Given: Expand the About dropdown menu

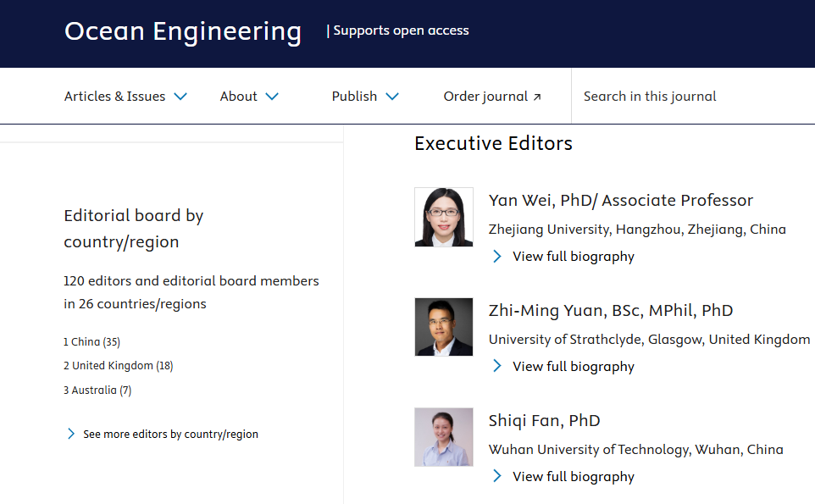Looking at the screenshot, I should pyautogui.click(x=249, y=96).
